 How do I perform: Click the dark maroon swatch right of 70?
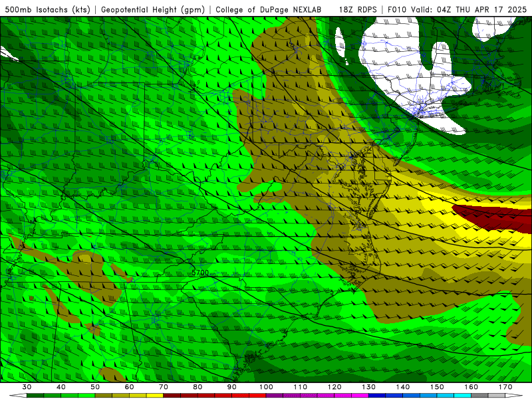click(172, 396)
